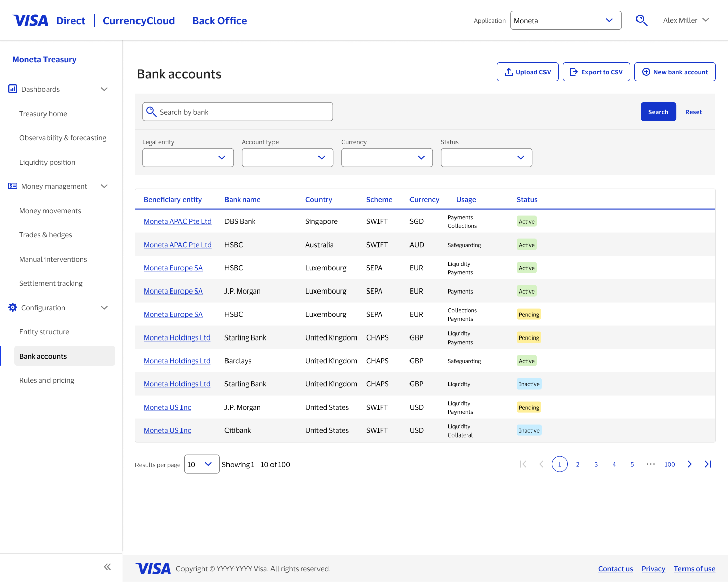Go to first page of results
This screenshot has height=582, width=728.
(523, 464)
